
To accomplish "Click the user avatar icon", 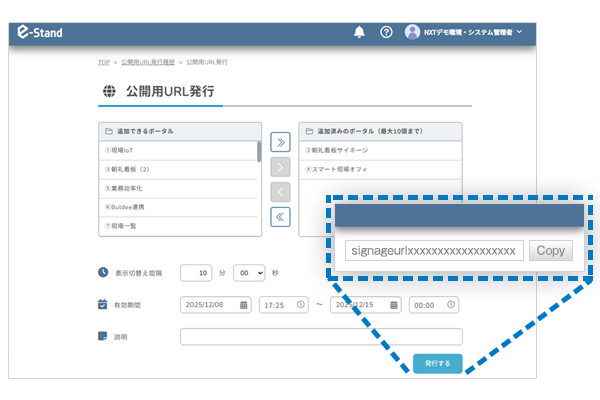I will [412, 32].
